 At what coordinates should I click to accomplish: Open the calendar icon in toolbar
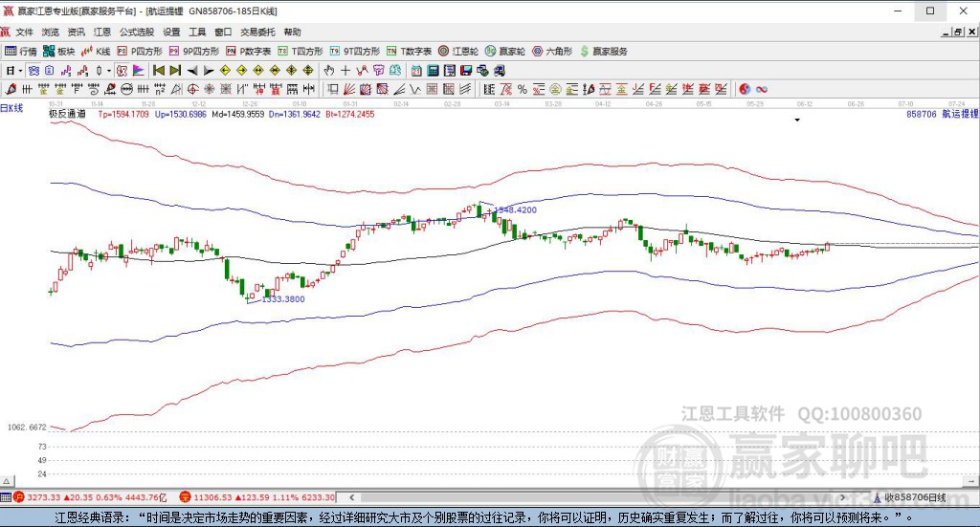click(416, 71)
